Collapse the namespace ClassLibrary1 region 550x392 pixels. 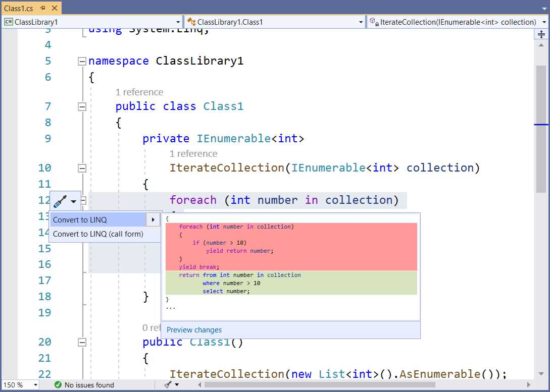pyautogui.click(x=81, y=61)
